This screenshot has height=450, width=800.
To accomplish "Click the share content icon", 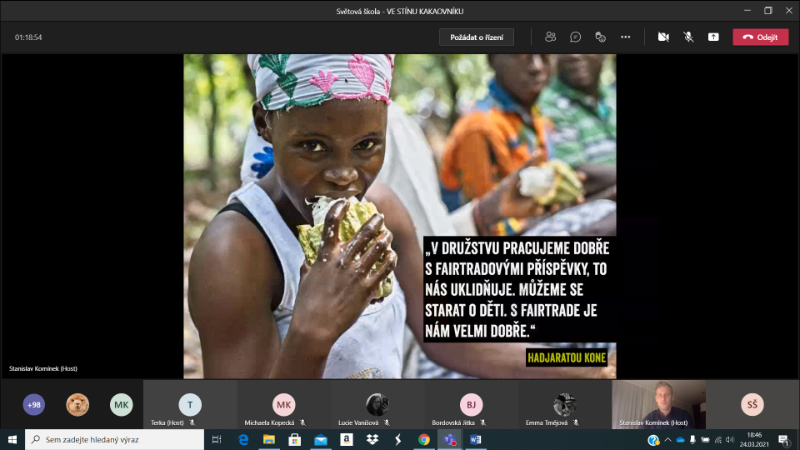I will (x=713, y=37).
